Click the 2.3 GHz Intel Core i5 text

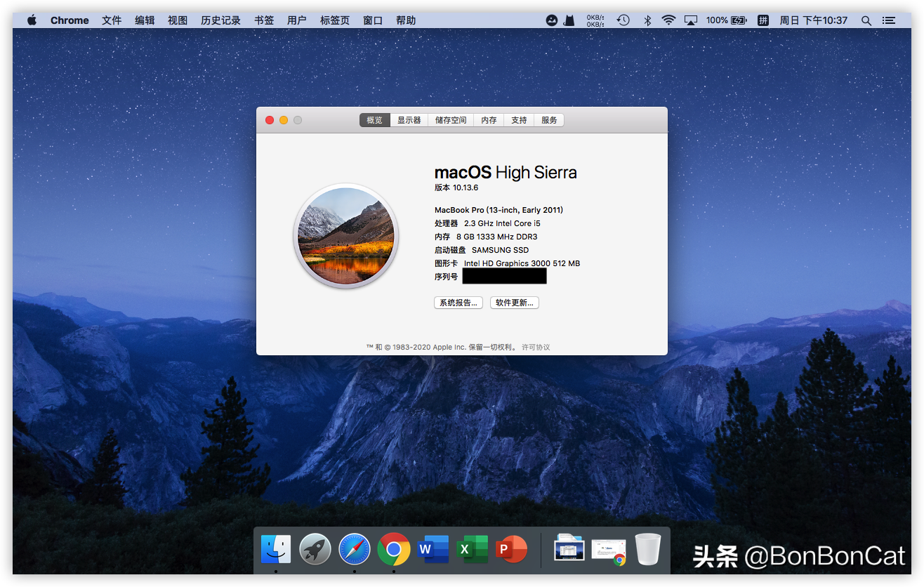point(502,223)
